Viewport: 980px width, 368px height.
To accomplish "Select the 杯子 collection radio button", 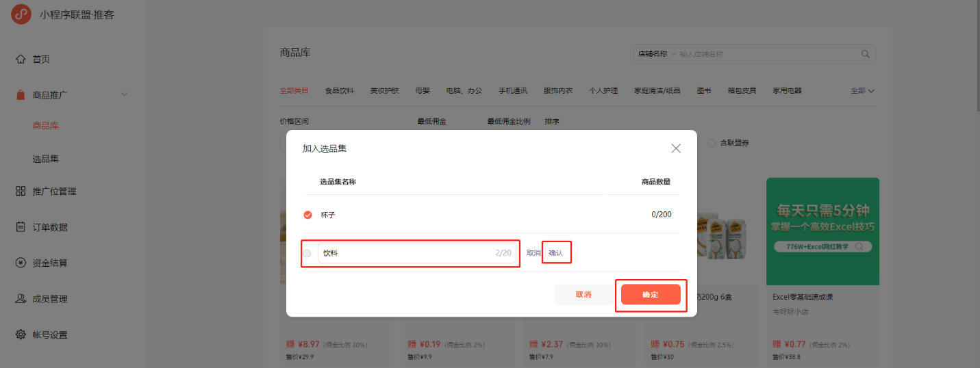I will coord(307,215).
